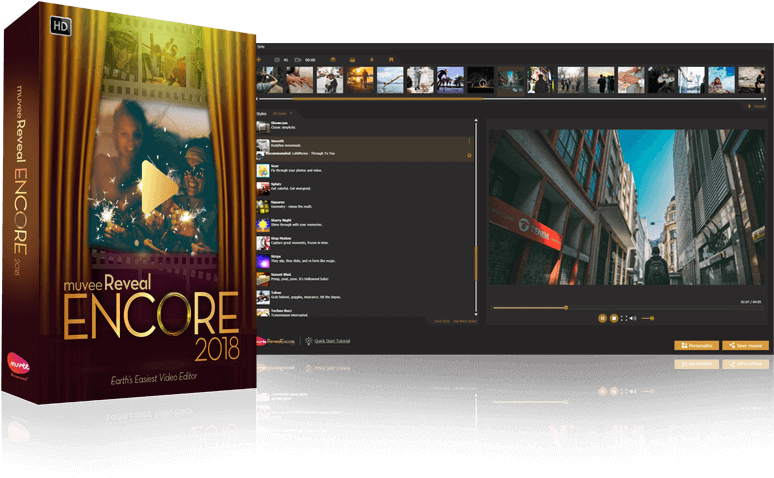Click the Starry Night style thumbnail

263,225
